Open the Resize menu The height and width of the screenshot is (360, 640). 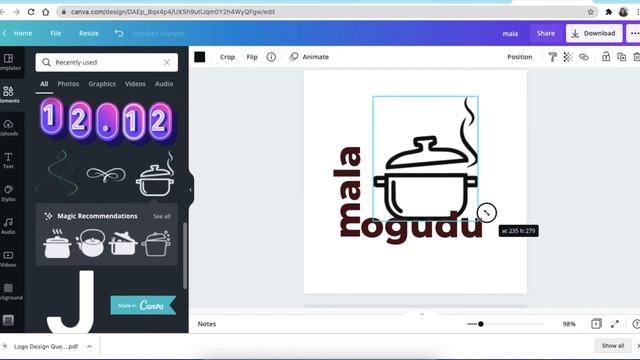[89, 33]
